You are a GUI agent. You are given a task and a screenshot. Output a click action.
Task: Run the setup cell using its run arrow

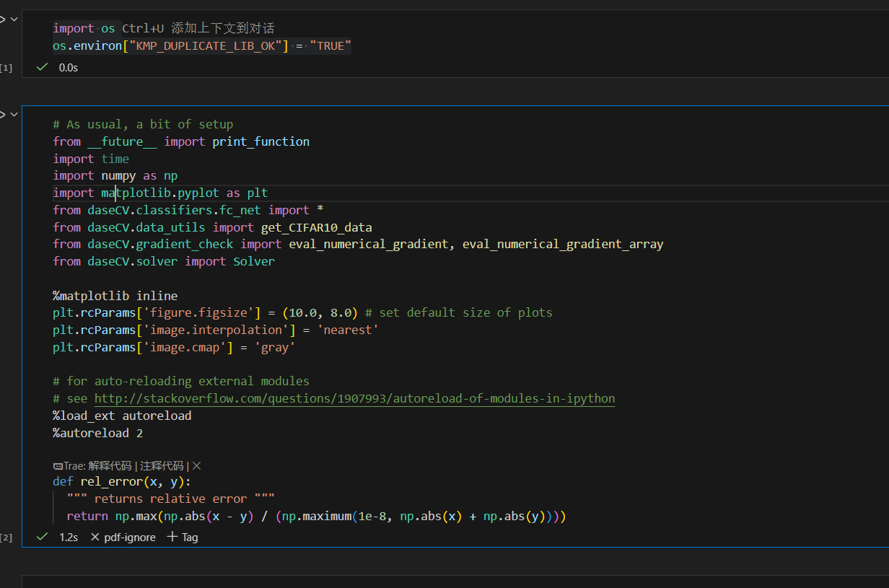tap(2, 115)
